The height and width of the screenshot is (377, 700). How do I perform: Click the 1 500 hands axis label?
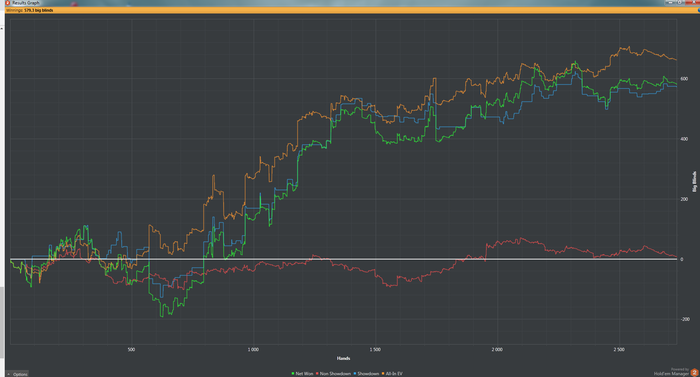[375, 349]
